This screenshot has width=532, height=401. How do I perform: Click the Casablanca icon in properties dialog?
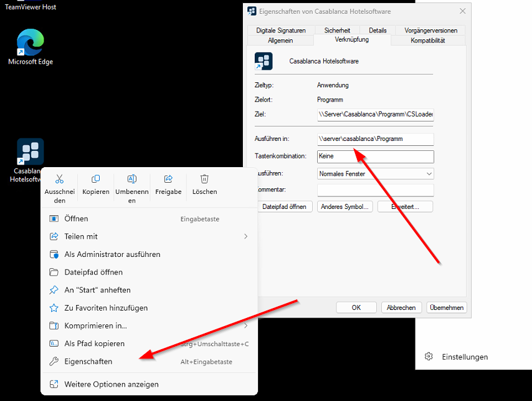pos(264,61)
